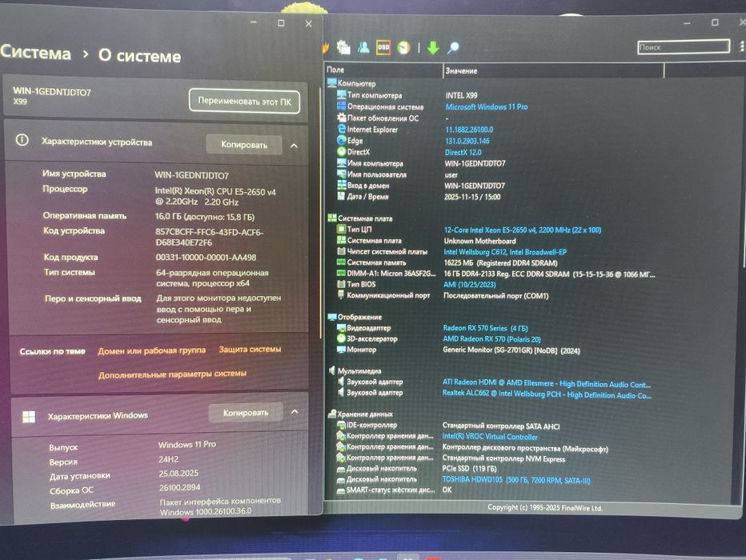Open the three-dot menu beside the search box
Screen dimensions: 746x560
click(741, 46)
